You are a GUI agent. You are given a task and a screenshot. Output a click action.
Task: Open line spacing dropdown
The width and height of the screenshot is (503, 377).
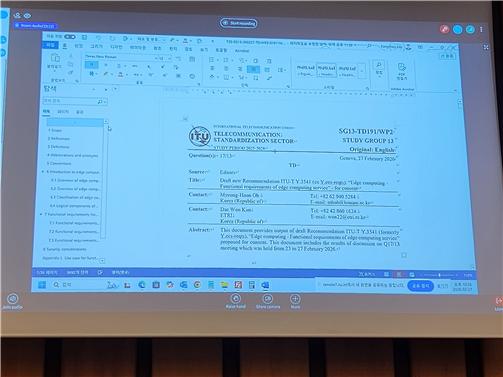281,70
